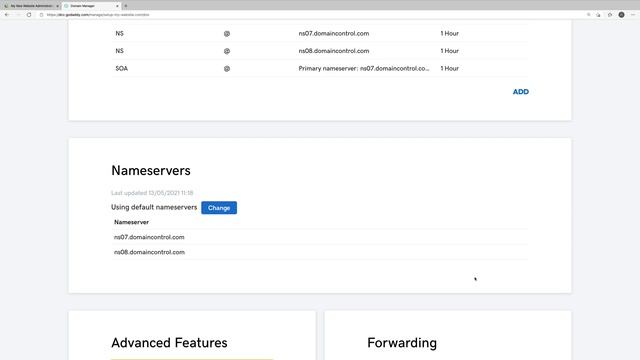Click the Forwarding heading
640x360 pixels.
click(x=402, y=343)
